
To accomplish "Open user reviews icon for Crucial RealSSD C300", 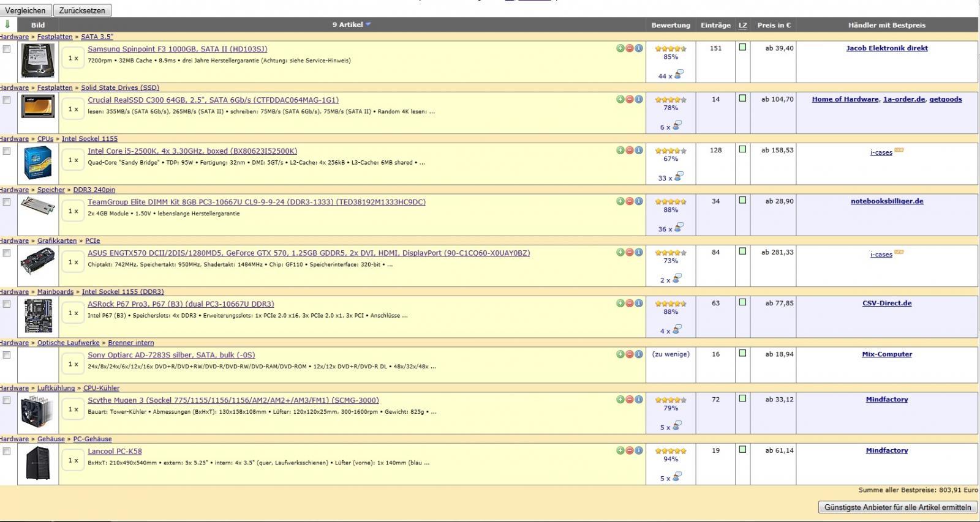I will (677, 125).
